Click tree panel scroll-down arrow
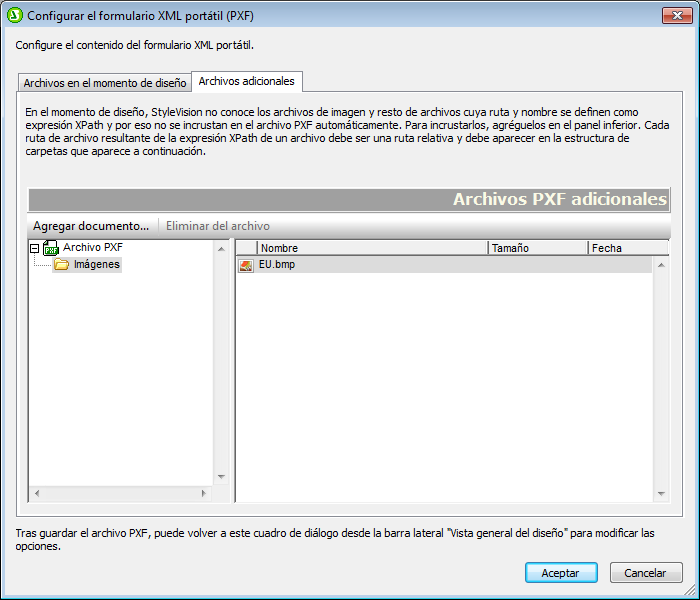The width and height of the screenshot is (700, 600). (x=221, y=477)
